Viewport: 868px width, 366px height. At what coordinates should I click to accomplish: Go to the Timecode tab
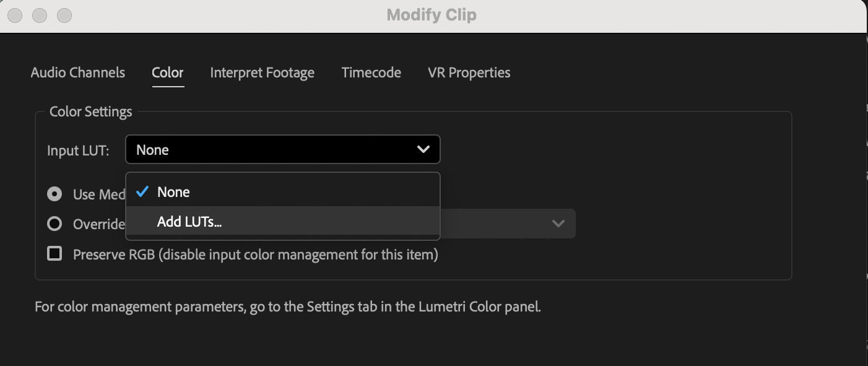[371, 73]
